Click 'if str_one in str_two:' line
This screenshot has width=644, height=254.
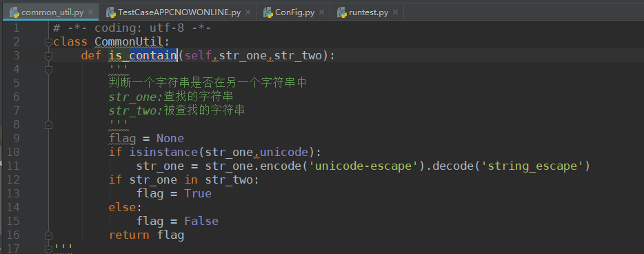(x=183, y=180)
